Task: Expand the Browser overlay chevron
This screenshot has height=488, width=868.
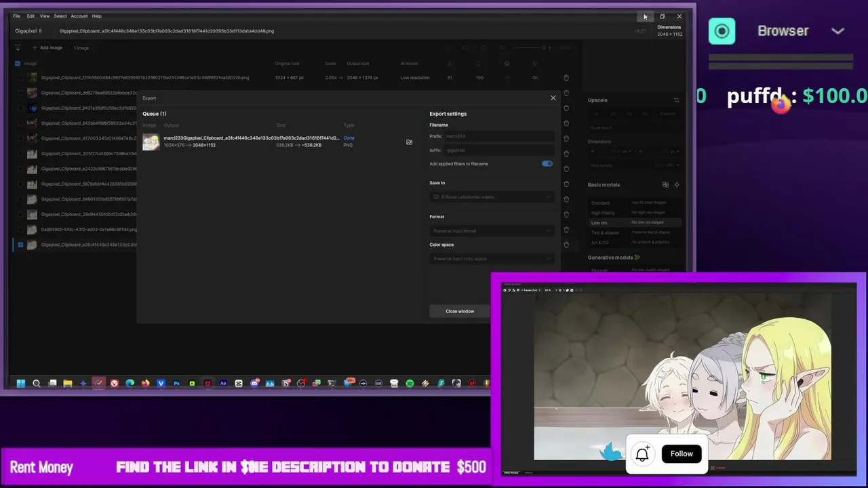Action: click(838, 31)
